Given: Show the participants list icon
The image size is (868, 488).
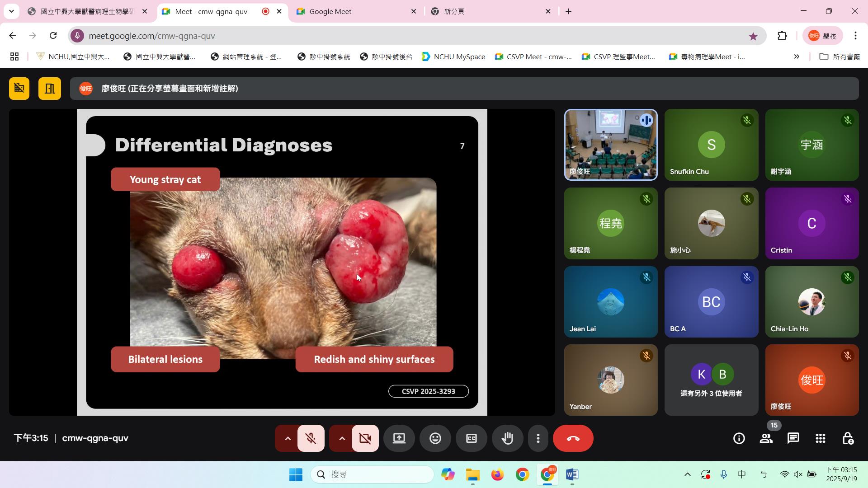Looking at the screenshot, I should pyautogui.click(x=766, y=438).
